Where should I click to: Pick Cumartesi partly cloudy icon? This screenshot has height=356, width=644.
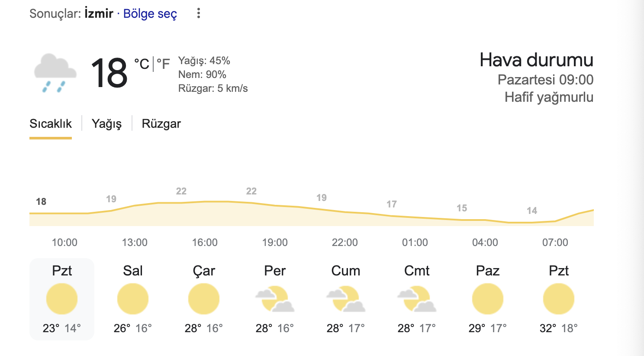coord(417,299)
